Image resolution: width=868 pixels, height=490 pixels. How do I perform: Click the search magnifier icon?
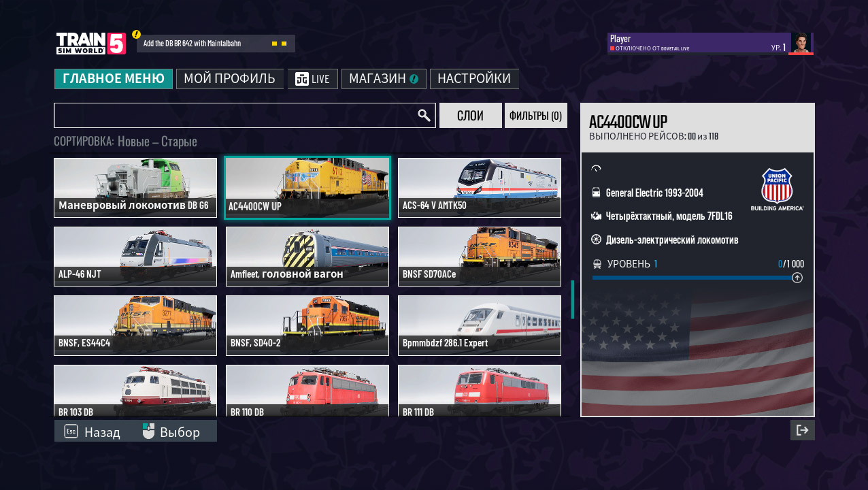pos(424,115)
